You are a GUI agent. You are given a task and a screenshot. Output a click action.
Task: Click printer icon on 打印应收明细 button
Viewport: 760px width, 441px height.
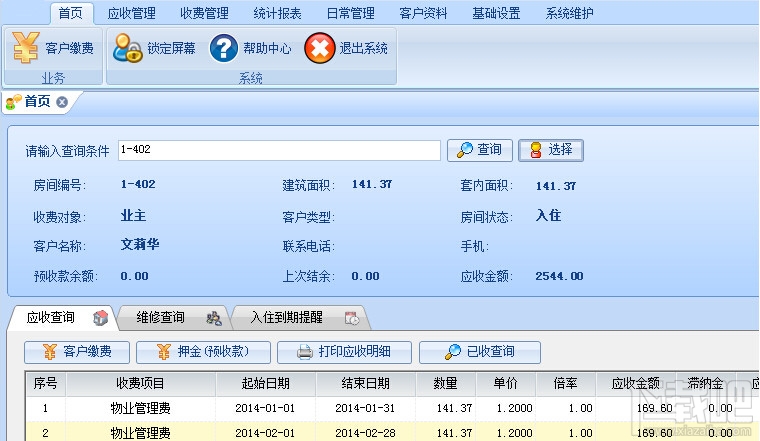305,352
